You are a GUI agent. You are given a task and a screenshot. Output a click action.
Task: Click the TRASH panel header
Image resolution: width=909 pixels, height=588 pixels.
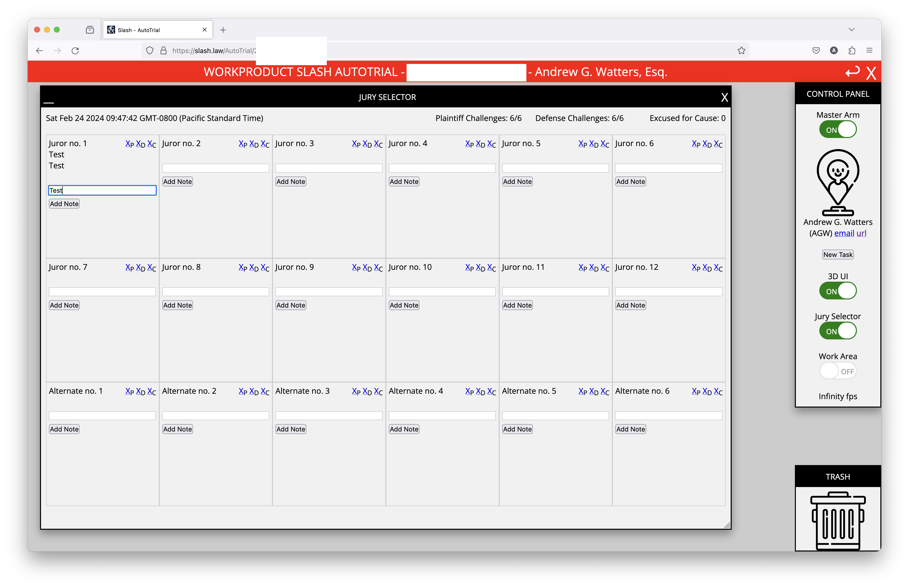(x=838, y=477)
